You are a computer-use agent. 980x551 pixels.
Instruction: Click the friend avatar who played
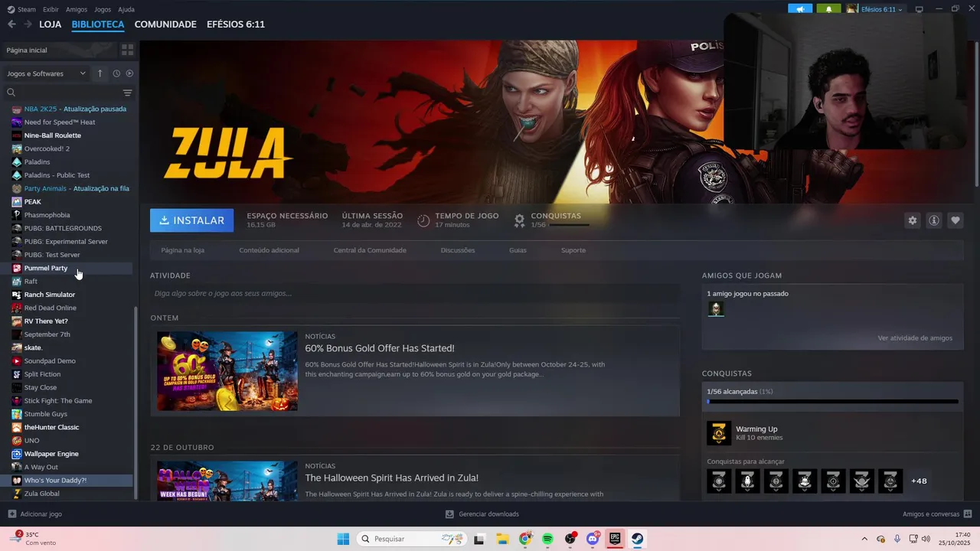716,308
